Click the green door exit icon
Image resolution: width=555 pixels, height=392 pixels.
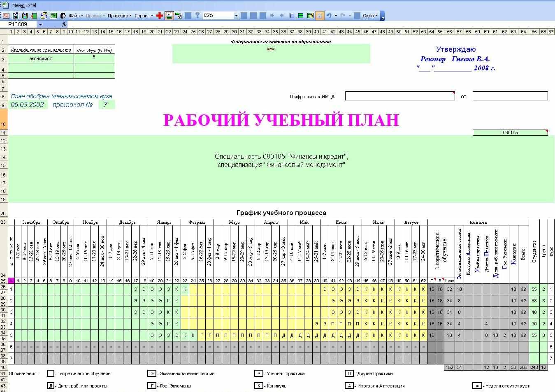point(34,16)
